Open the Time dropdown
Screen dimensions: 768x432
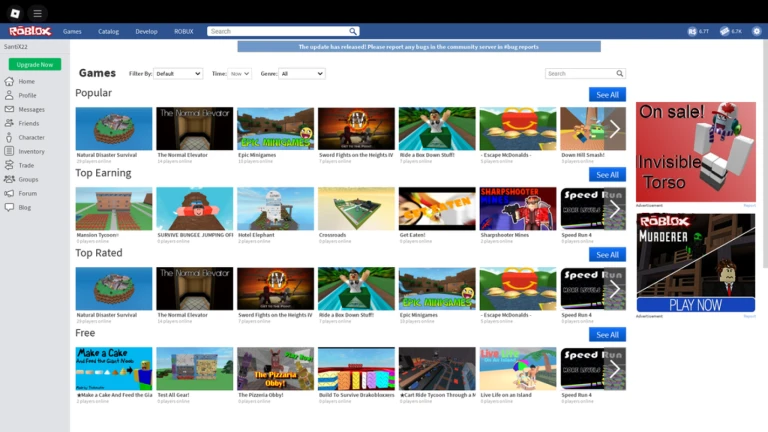pyautogui.click(x=240, y=74)
